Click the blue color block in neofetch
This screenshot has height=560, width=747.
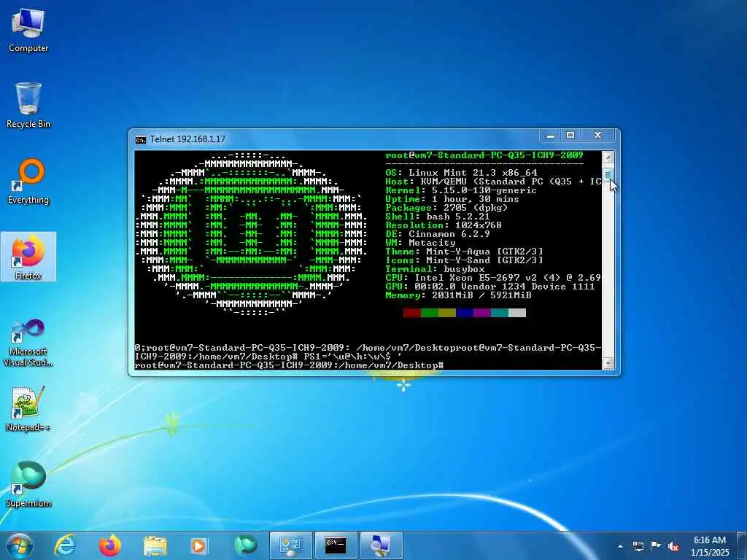[x=465, y=313]
